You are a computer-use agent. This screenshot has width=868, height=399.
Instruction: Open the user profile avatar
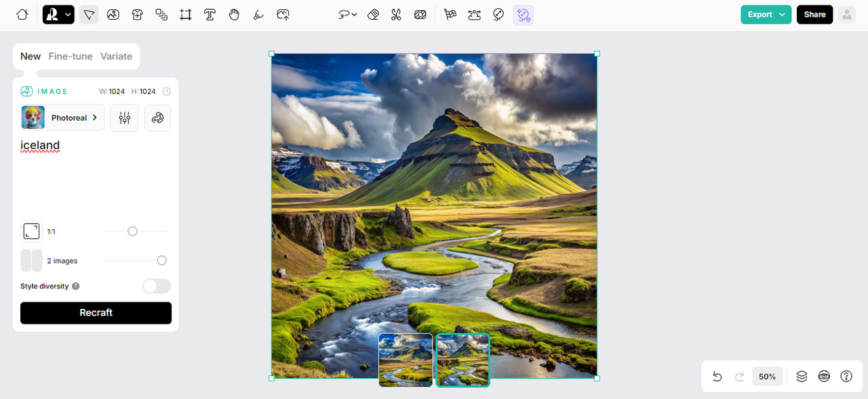(847, 14)
